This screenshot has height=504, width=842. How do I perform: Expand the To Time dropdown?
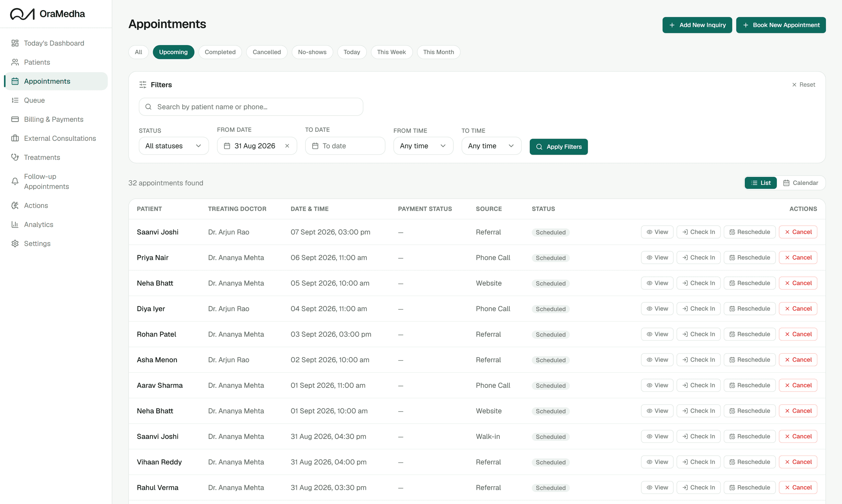[491, 146]
